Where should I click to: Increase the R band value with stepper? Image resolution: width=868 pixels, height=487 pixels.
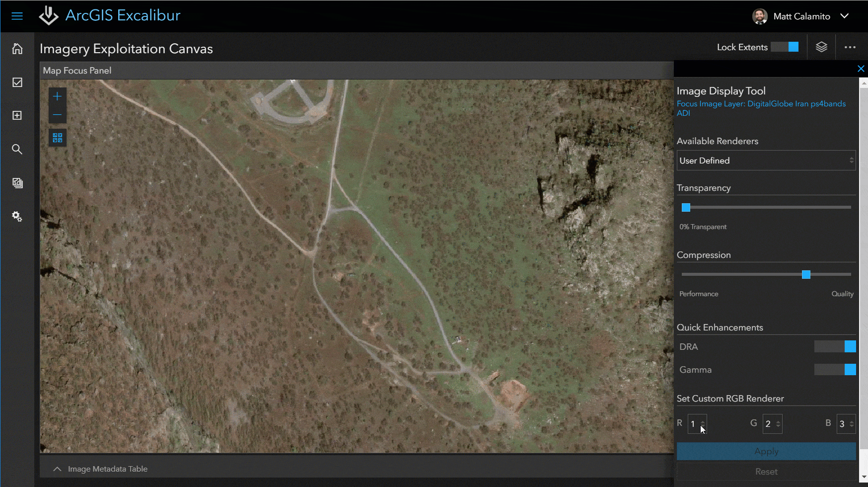click(704, 421)
